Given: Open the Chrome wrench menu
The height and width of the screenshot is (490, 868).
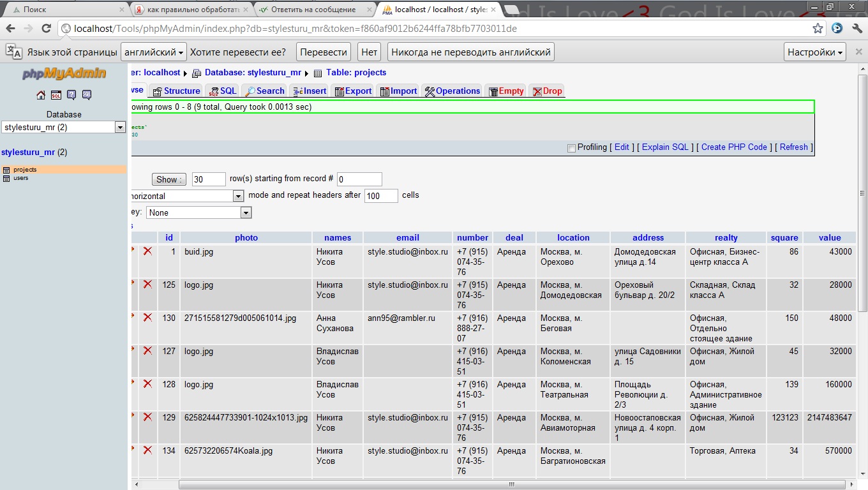Looking at the screenshot, I should click(856, 29).
